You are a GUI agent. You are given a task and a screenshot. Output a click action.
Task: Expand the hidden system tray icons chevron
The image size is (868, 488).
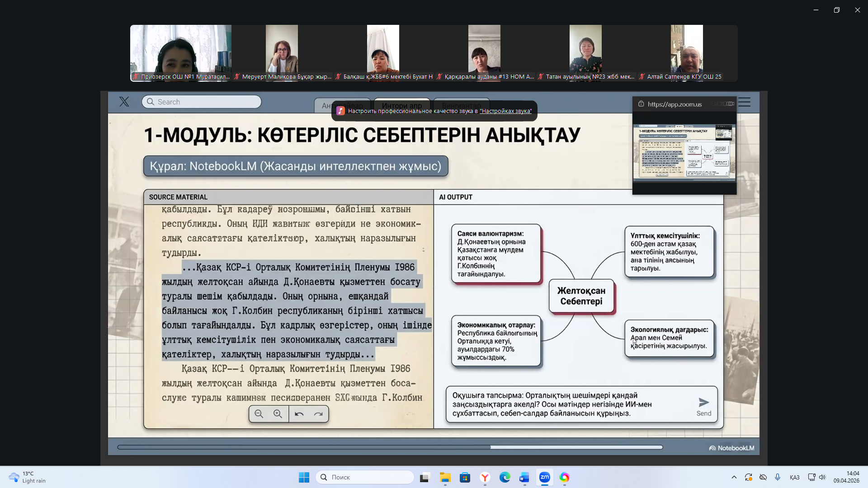(734, 477)
